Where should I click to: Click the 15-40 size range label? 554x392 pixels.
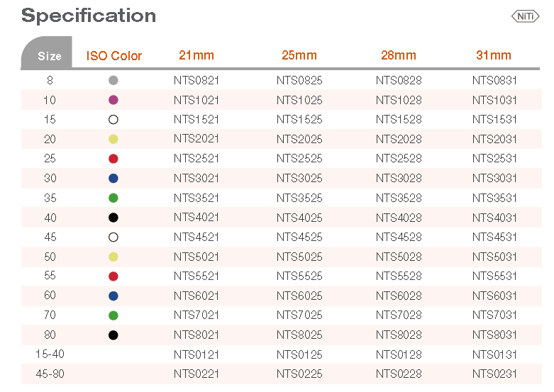[50, 354]
